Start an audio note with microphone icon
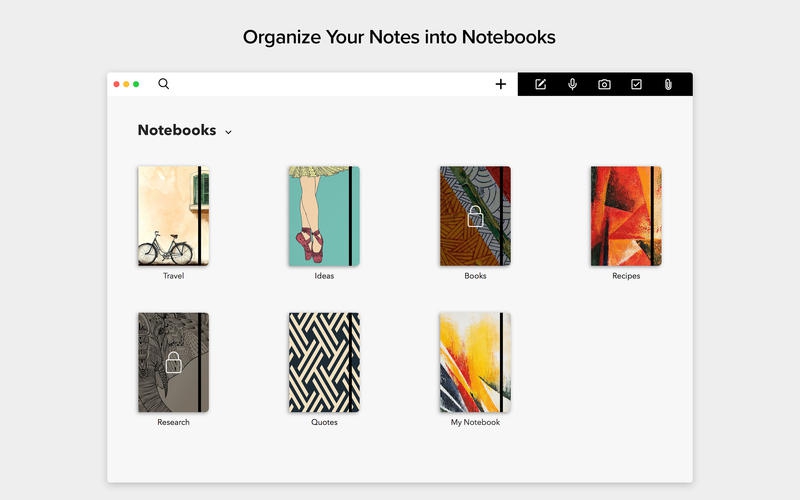The height and width of the screenshot is (500, 800). point(573,84)
